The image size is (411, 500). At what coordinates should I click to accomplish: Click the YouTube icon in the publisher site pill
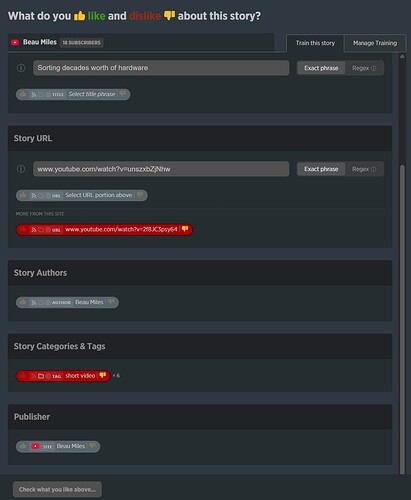tap(35, 446)
